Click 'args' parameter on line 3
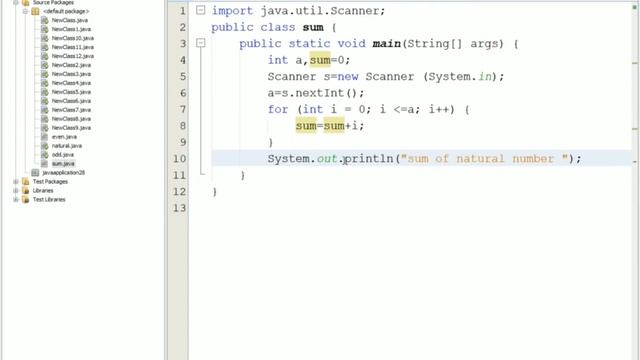 pos(484,44)
